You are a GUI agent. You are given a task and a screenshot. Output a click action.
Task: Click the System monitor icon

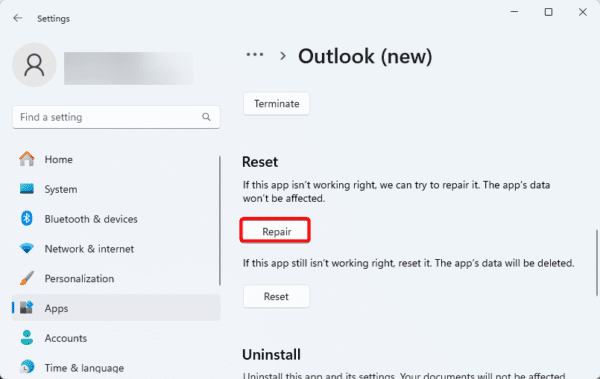[x=27, y=189]
